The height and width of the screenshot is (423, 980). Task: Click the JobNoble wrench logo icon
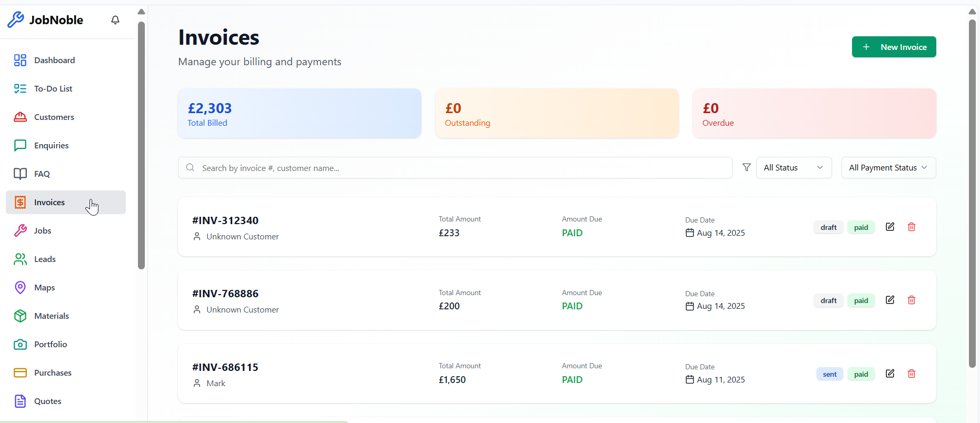16,19
